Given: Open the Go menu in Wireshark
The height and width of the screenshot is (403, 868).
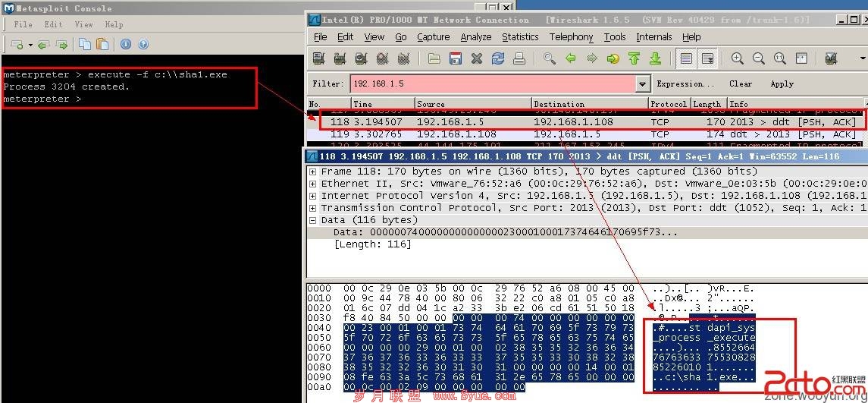Looking at the screenshot, I should coord(401,37).
